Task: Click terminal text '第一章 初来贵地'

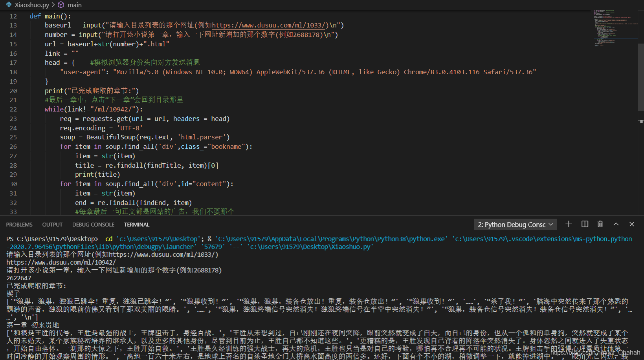Action: (x=33, y=325)
